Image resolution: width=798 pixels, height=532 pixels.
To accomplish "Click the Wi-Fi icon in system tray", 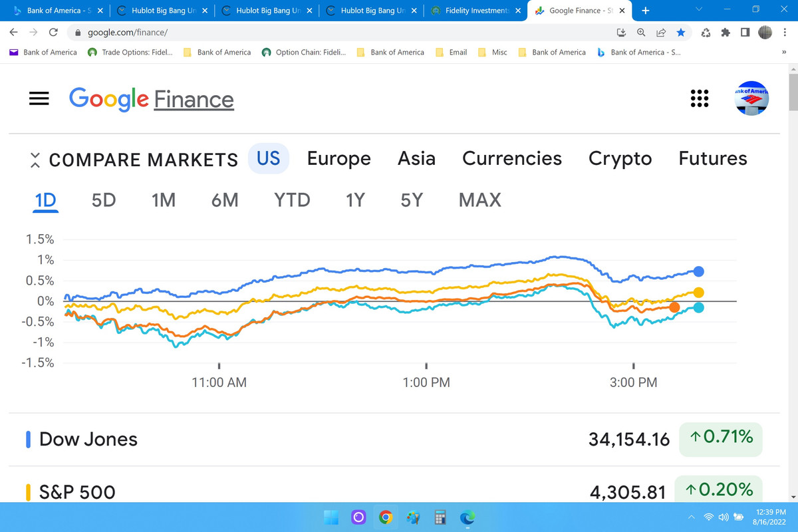I will 709,517.
